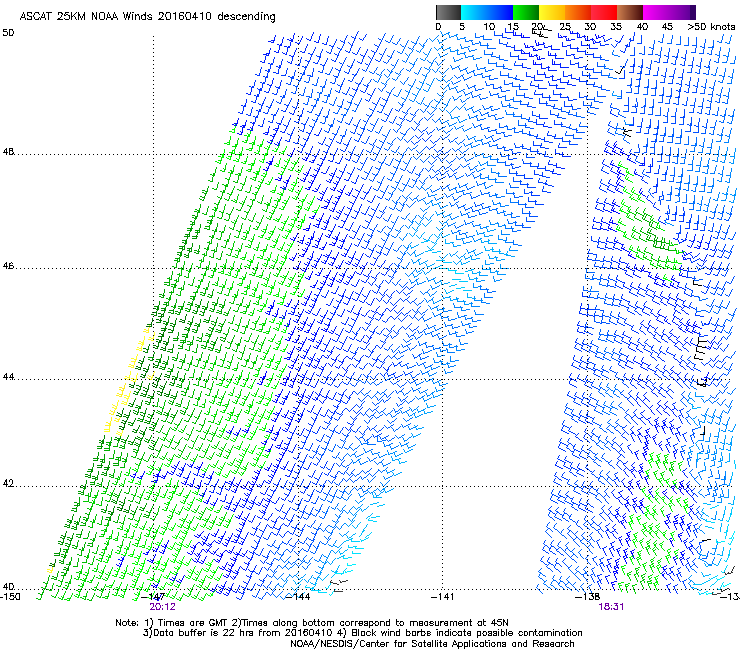Click the '30' legend scale label

(590, 26)
